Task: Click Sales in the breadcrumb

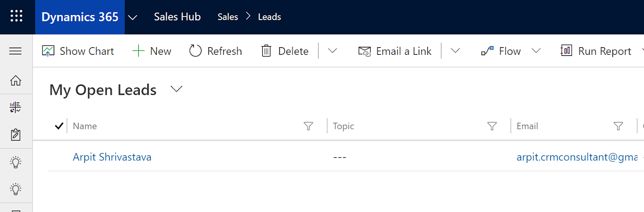Action: [228, 17]
